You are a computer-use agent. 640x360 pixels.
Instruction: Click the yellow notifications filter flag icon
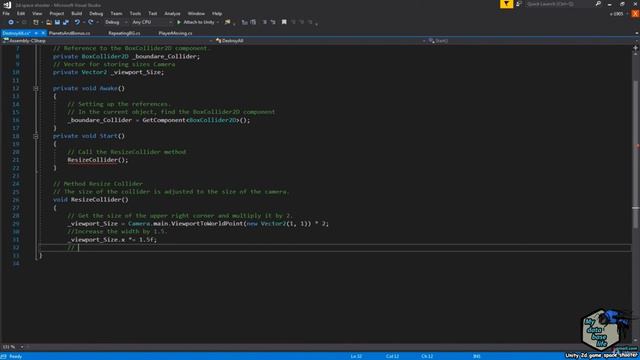[506, 4]
